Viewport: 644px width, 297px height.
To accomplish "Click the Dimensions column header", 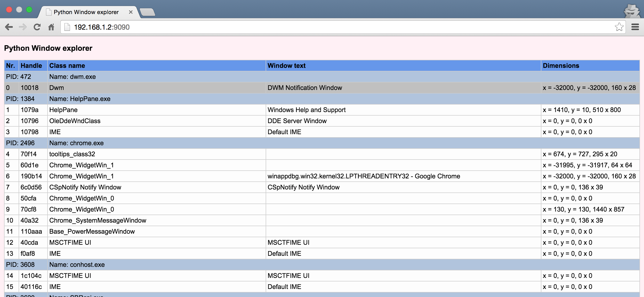I will tap(561, 66).
